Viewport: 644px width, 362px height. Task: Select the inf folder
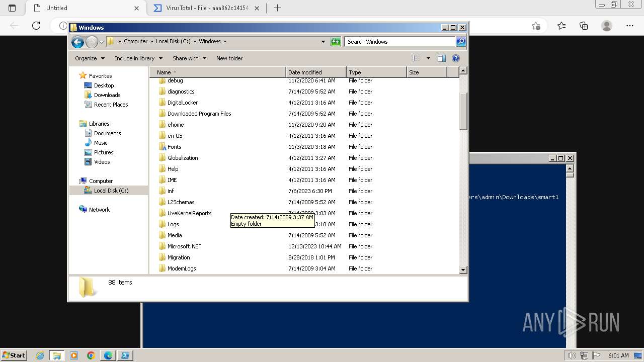(171, 191)
